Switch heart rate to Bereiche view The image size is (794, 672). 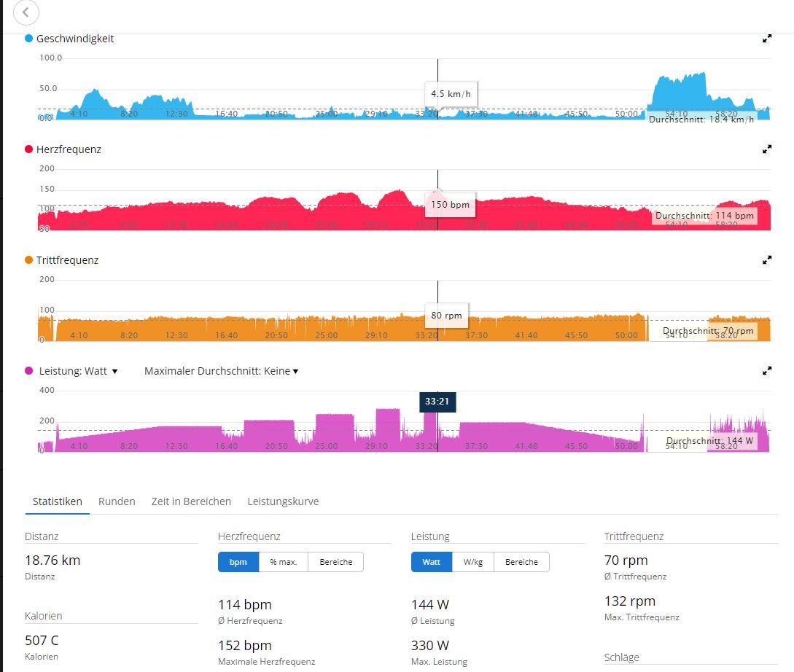tap(335, 562)
